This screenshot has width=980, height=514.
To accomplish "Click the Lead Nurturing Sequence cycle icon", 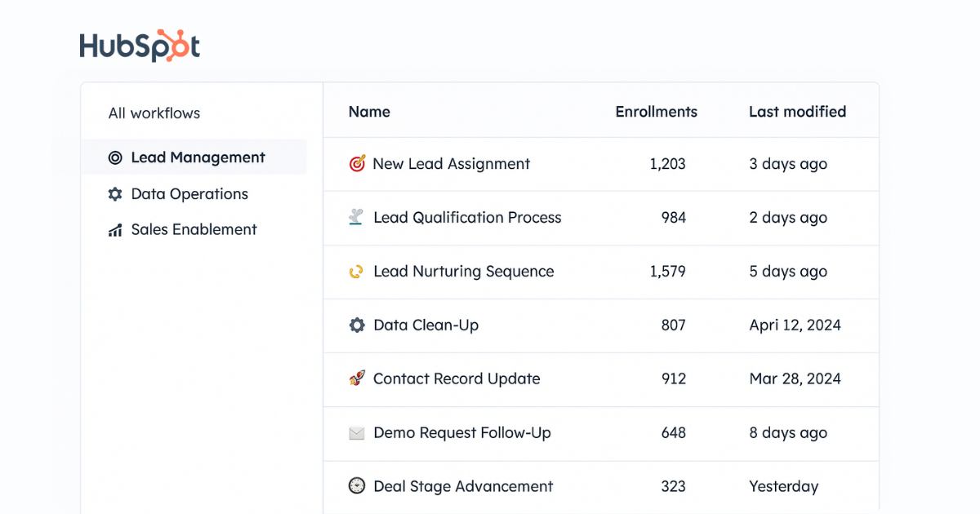I will click(x=356, y=272).
